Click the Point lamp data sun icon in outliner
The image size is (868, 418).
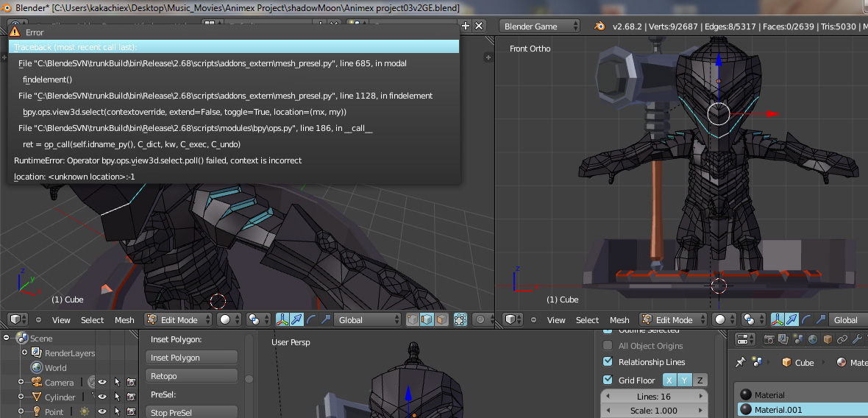point(84,411)
